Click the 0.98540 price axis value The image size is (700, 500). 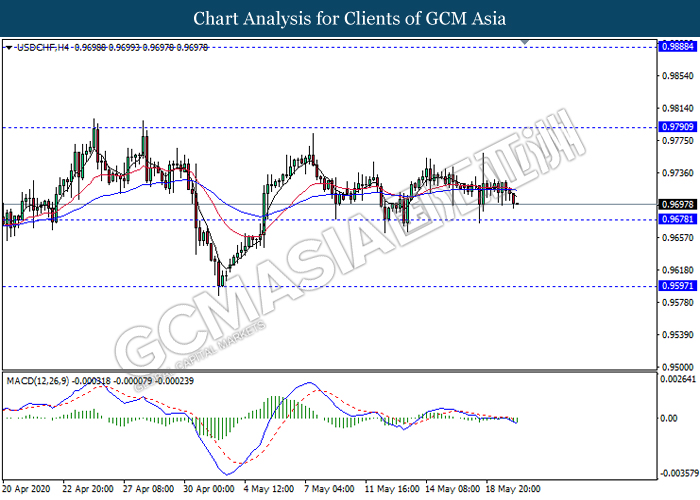(x=678, y=76)
